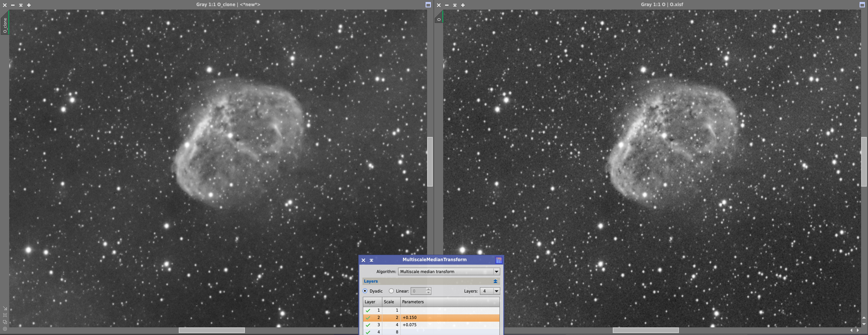The image size is (868, 335).
Task: Select the Dyadic scaling radio button
Action: [x=365, y=291]
